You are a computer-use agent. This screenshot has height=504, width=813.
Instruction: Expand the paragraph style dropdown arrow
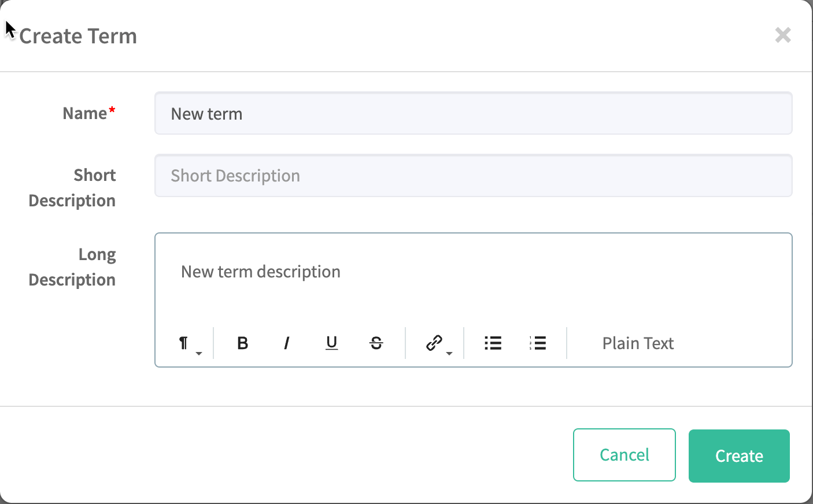tap(199, 353)
